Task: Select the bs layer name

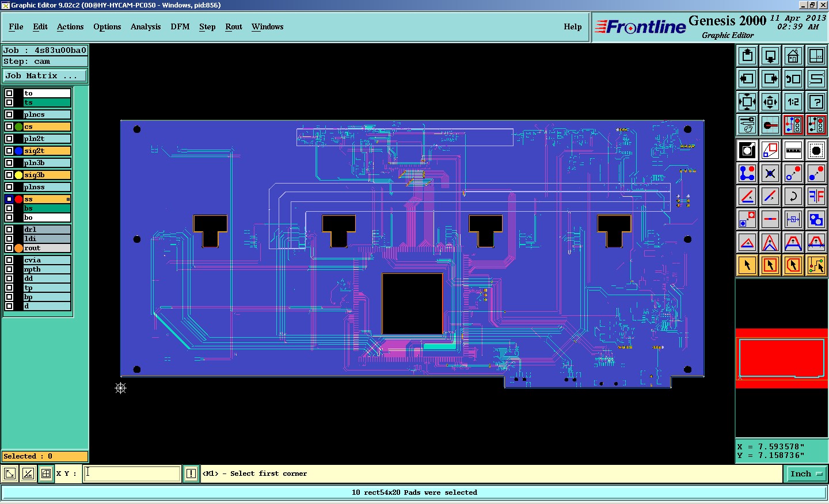Action: [47, 208]
